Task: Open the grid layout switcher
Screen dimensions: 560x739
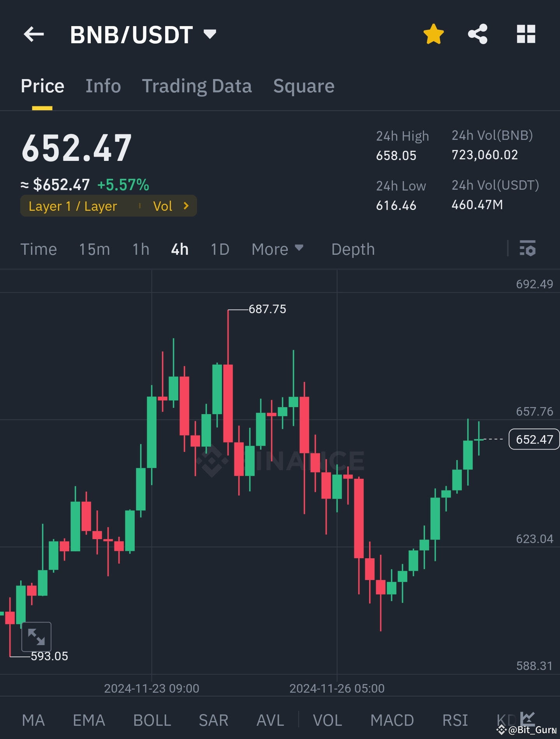Action: (x=527, y=34)
